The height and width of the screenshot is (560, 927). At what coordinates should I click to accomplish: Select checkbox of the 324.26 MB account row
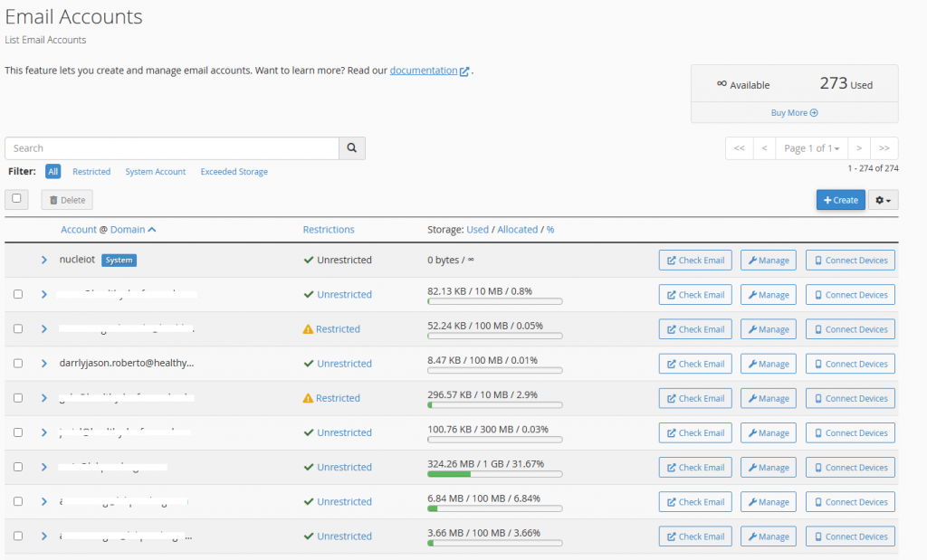point(18,468)
